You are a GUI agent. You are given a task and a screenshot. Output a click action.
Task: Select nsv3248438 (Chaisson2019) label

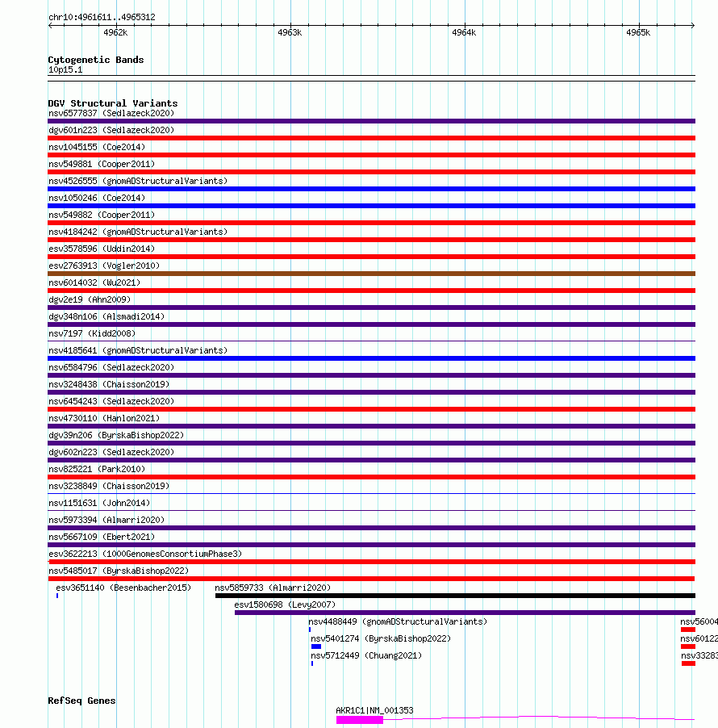point(109,384)
